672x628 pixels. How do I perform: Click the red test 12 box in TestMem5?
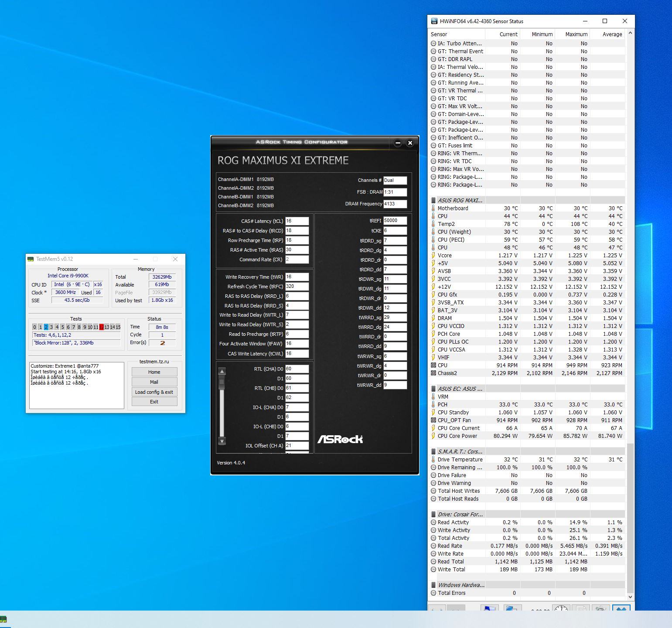pyautogui.click(x=102, y=327)
